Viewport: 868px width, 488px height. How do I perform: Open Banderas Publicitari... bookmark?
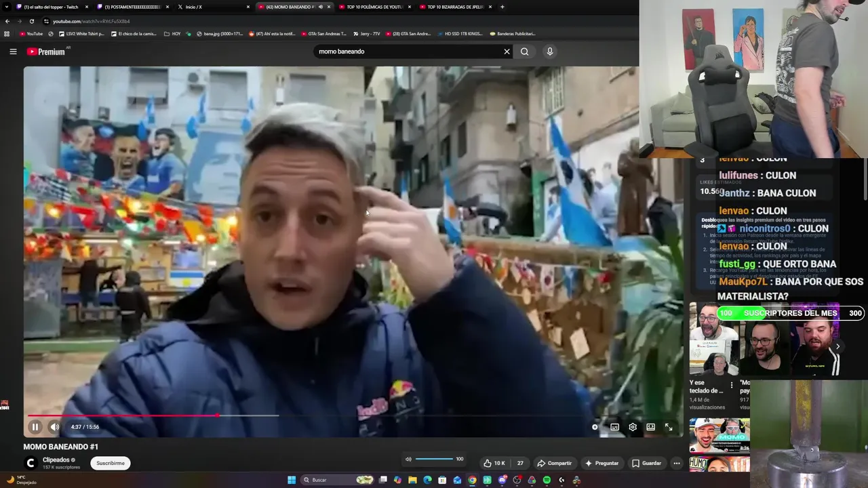(511, 33)
